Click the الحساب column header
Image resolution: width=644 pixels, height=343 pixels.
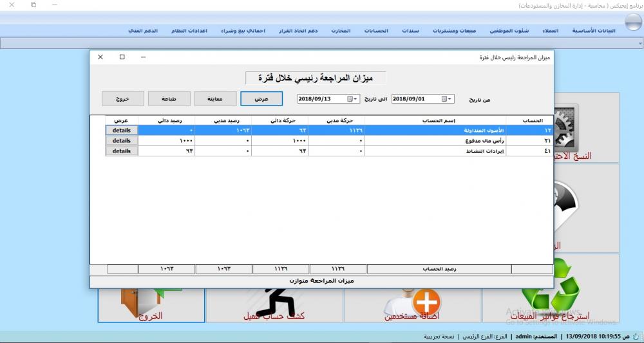(x=529, y=120)
